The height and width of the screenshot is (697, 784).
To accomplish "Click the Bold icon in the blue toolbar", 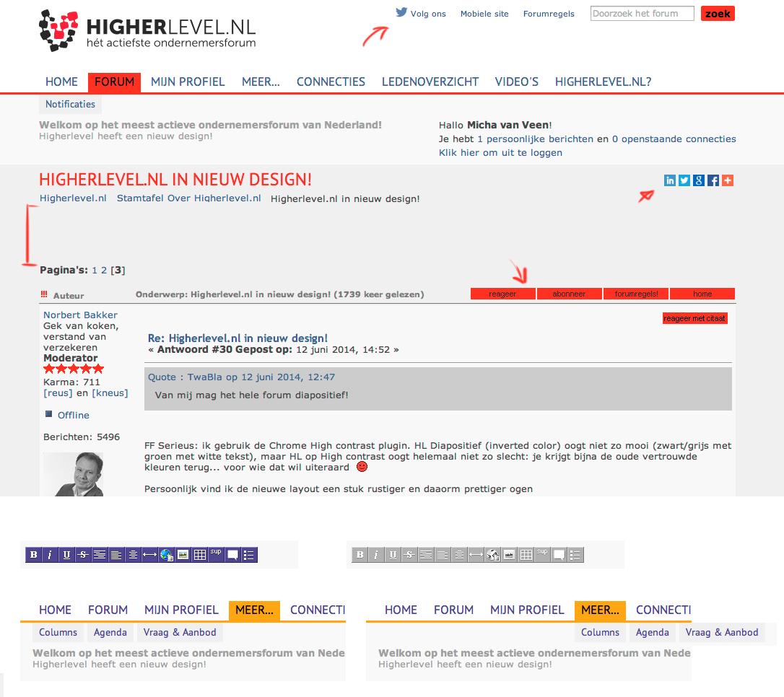I will (34, 555).
